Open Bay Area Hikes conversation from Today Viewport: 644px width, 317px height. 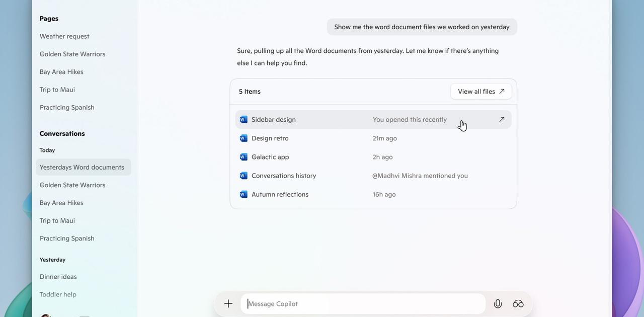coord(61,203)
